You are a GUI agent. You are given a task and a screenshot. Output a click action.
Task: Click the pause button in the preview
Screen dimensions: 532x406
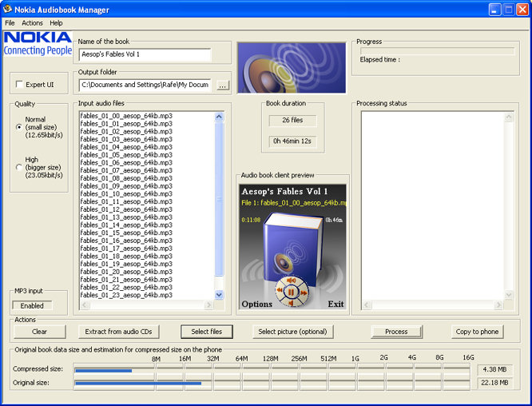292,293
